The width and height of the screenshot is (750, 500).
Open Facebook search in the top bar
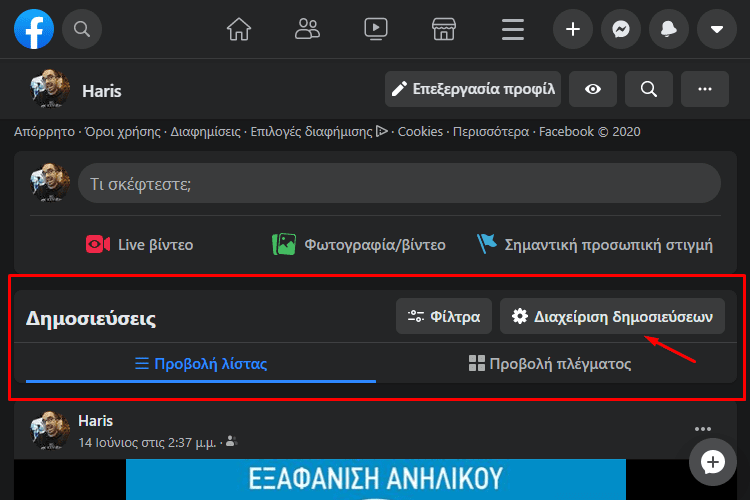(x=82, y=29)
